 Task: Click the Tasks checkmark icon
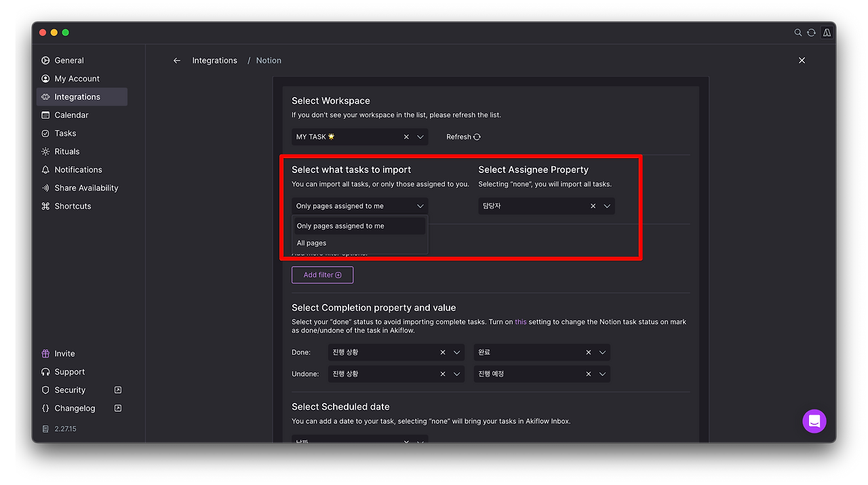click(45, 134)
